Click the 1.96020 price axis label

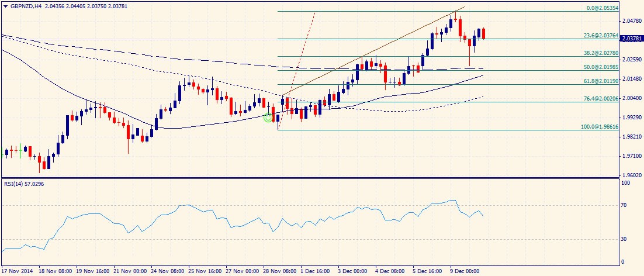click(632, 175)
